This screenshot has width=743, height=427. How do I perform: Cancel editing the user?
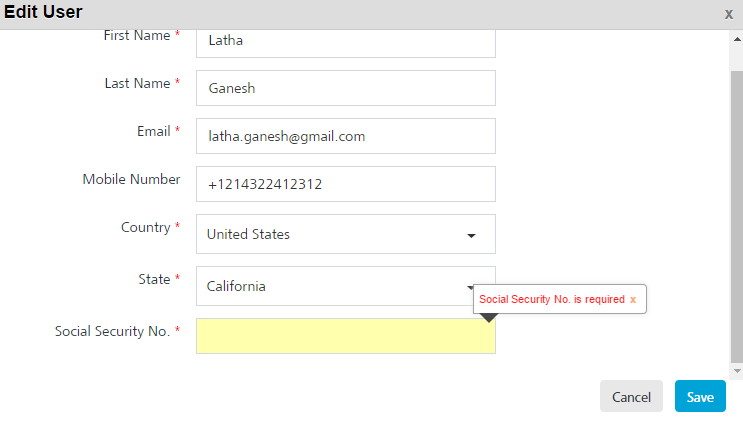(x=631, y=396)
